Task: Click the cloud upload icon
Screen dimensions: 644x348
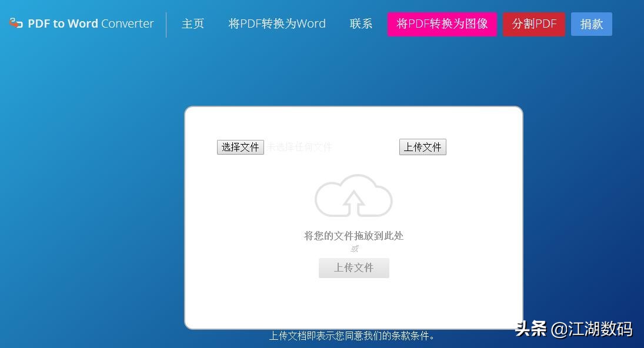Action: coord(353,197)
